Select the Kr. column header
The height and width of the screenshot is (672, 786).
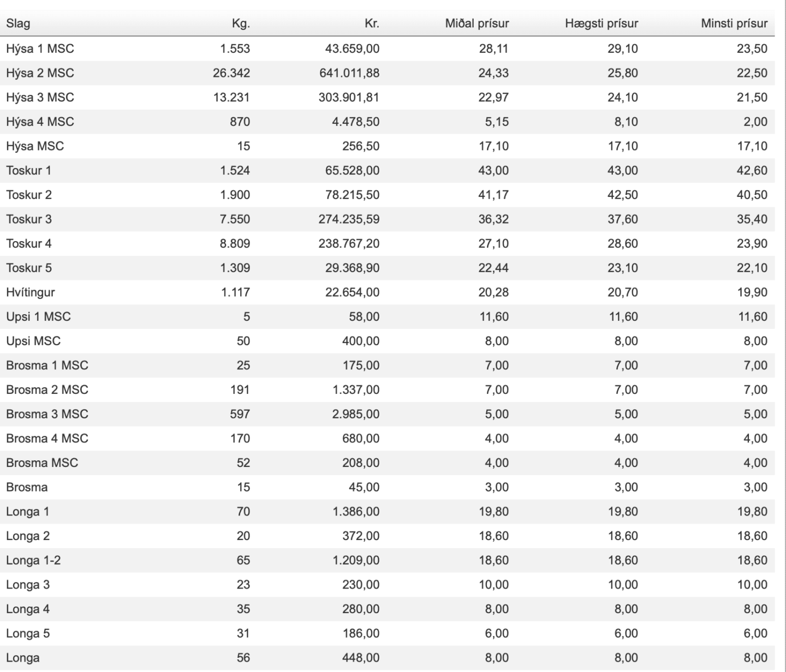[x=372, y=24]
